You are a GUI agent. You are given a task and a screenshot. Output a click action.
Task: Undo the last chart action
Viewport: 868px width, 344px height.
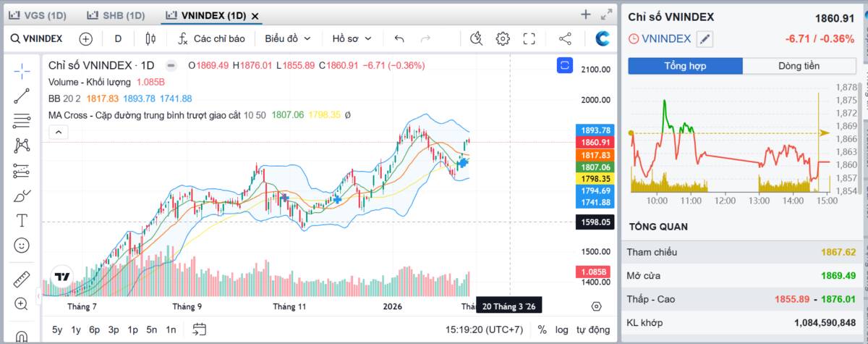399,39
